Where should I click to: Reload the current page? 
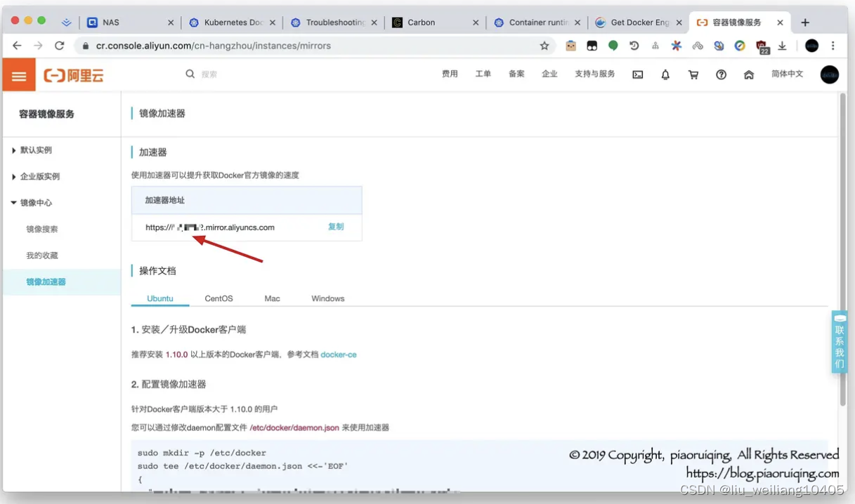[x=60, y=46]
